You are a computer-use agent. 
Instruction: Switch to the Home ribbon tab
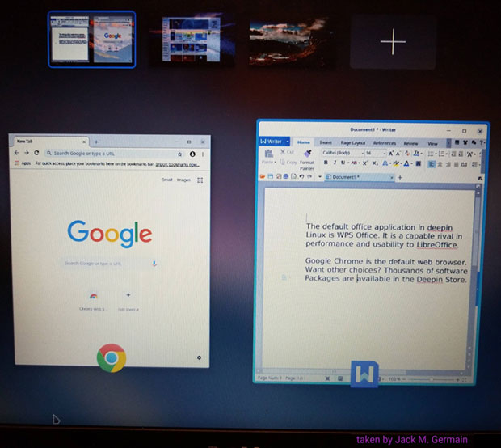coord(304,142)
